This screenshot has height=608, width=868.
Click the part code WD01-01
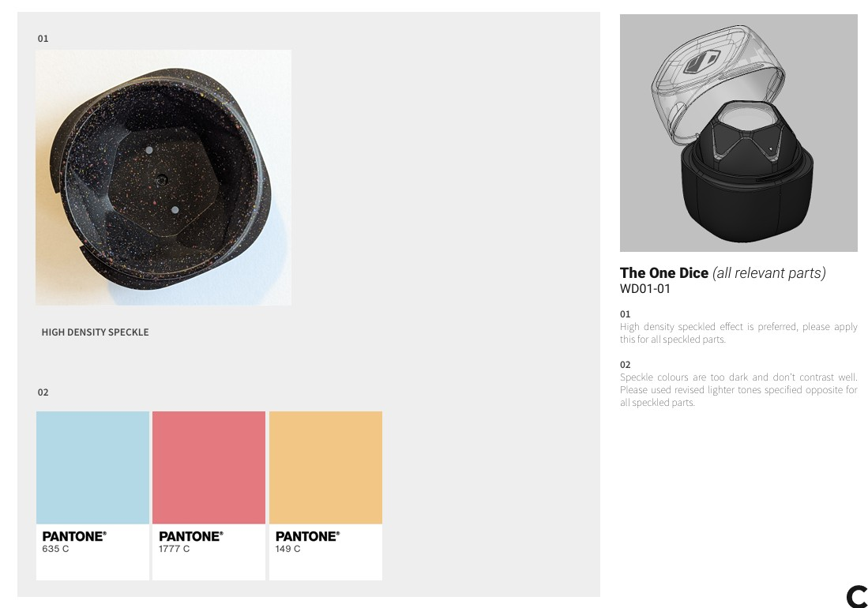pyautogui.click(x=645, y=289)
